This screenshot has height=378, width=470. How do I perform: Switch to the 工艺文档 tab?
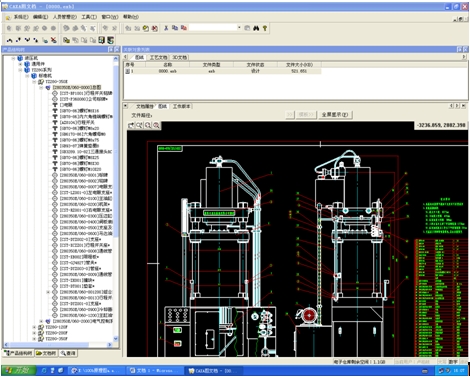[158, 57]
